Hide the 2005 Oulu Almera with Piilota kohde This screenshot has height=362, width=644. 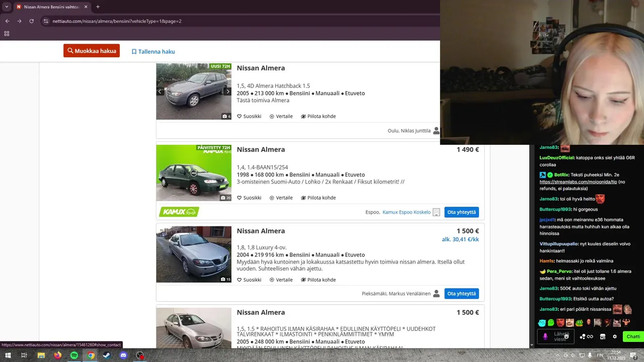(x=318, y=116)
